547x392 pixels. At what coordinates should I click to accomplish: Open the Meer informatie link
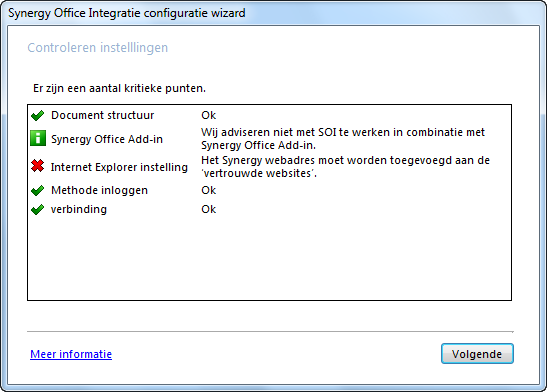[71, 354]
